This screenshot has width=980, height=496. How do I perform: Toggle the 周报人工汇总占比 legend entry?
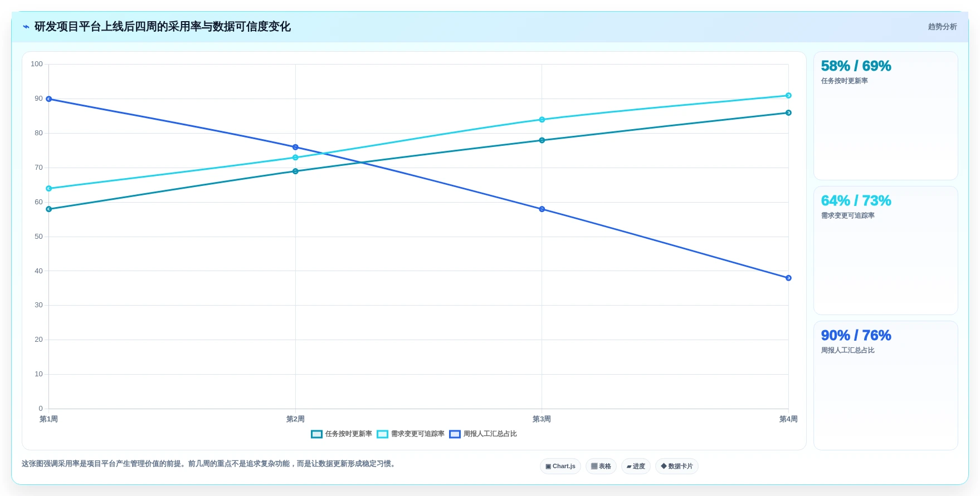coord(483,434)
